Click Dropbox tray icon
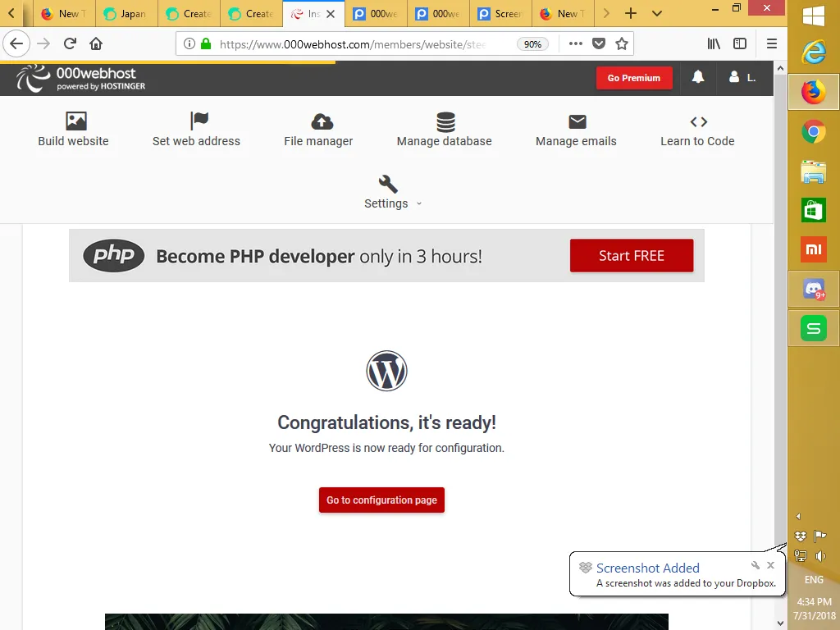Viewport: 840px width, 630px height. 801,536
